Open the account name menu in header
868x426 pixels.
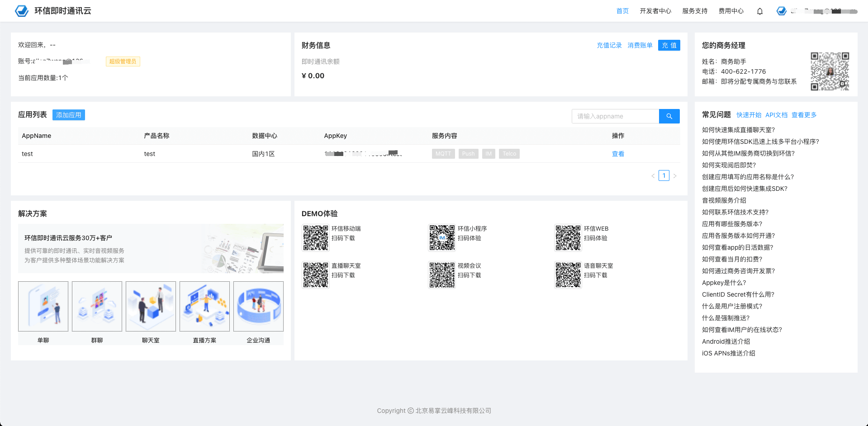[824, 11]
